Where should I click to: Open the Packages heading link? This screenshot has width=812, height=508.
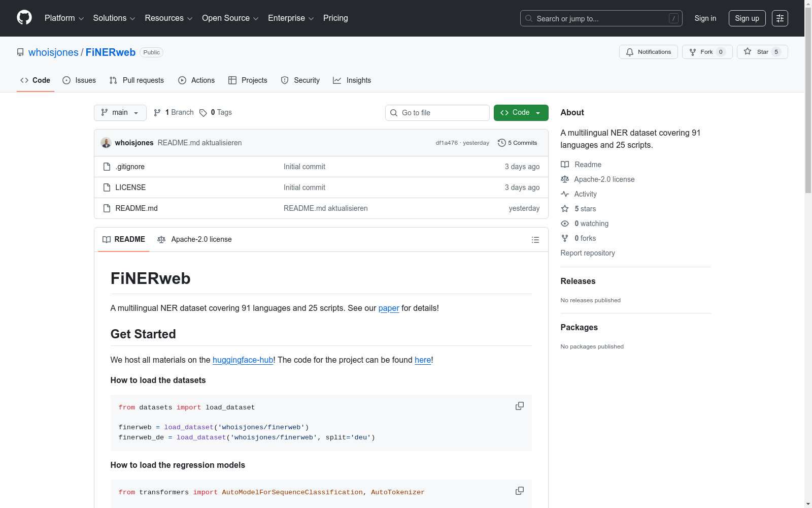pyautogui.click(x=579, y=328)
